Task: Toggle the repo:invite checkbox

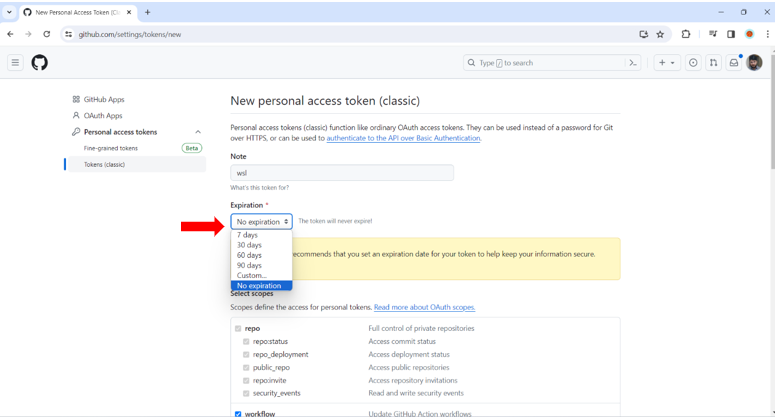Action: click(246, 380)
